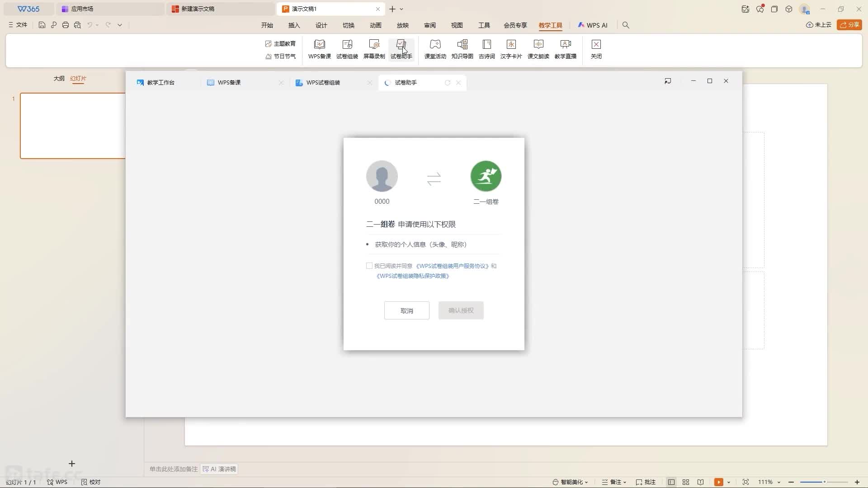Open the WPS试卷组装隐私保护政策 link
Viewport: 868px width, 488px height.
pyautogui.click(x=413, y=276)
